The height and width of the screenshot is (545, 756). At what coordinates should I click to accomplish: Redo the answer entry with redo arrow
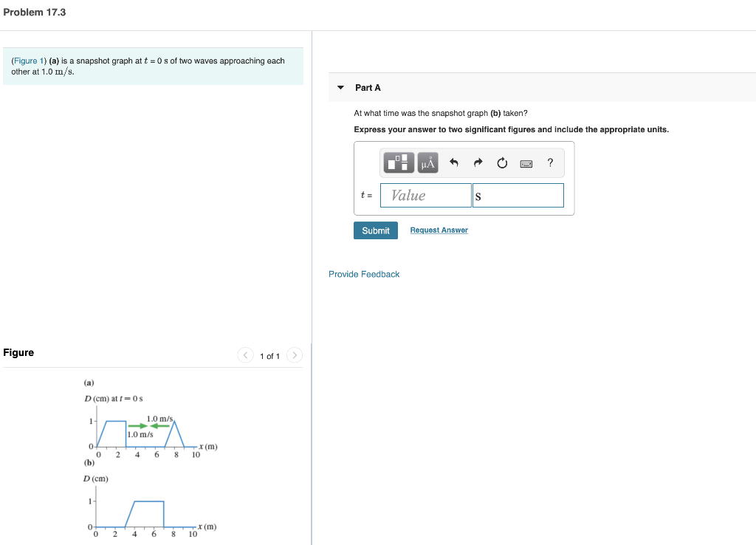(x=477, y=162)
